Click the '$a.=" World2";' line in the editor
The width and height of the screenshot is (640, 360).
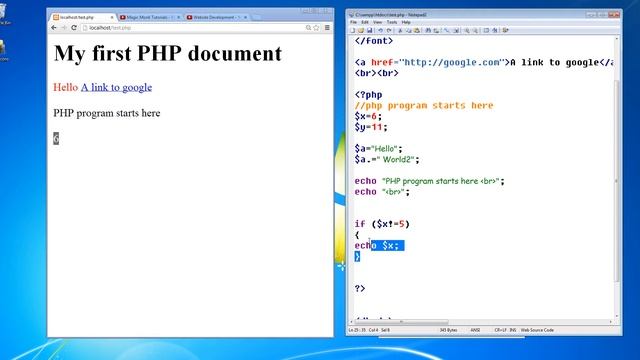pyautogui.click(x=387, y=159)
